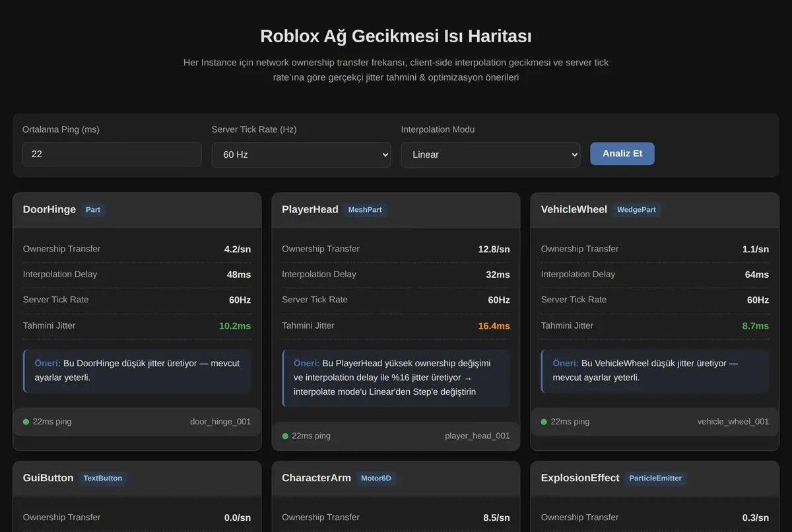792x532 pixels.
Task: Click the 0.3/sn value on ExplosionEffect
Action: click(x=756, y=518)
